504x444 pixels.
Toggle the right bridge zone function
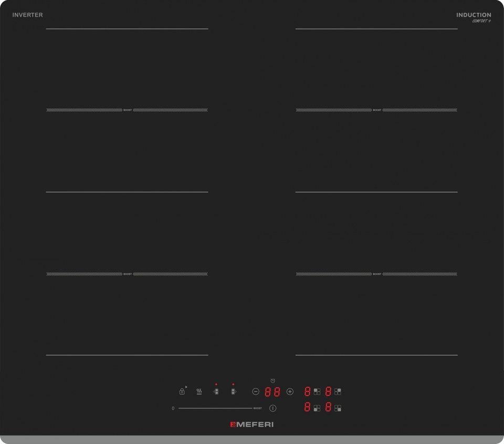click(x=233, y=392)
